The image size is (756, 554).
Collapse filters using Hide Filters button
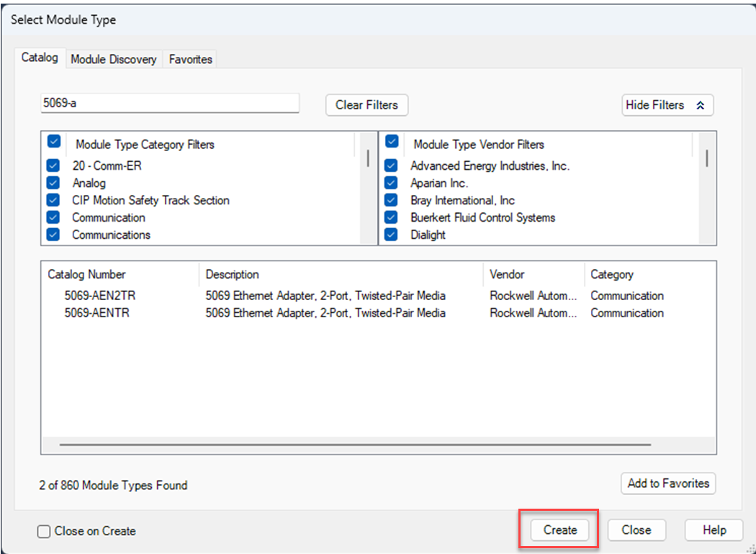pos(667,105)
